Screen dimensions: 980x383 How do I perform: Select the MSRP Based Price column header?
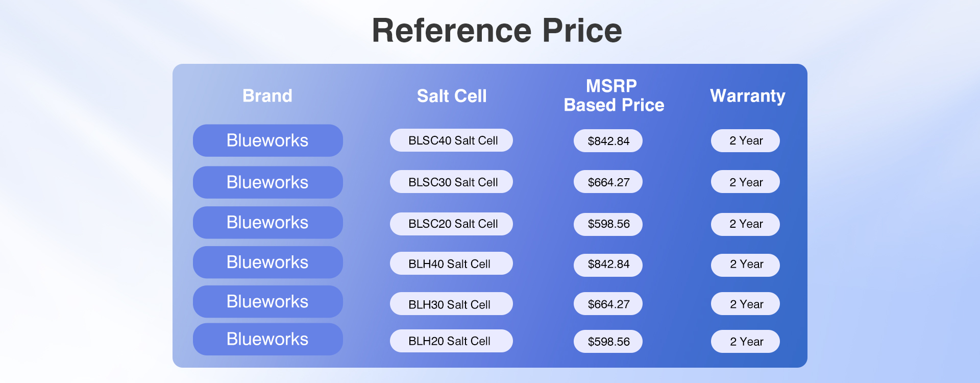coord(614,95)
